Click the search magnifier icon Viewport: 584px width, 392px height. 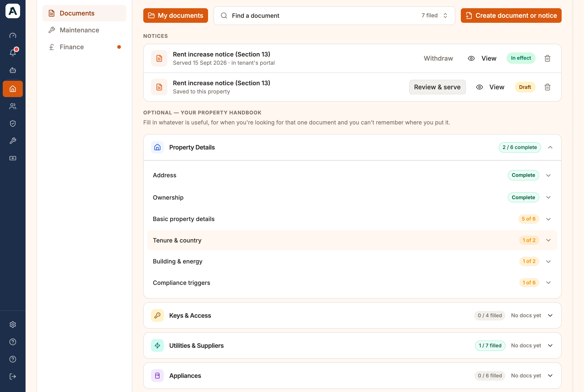tap(224, 15)
